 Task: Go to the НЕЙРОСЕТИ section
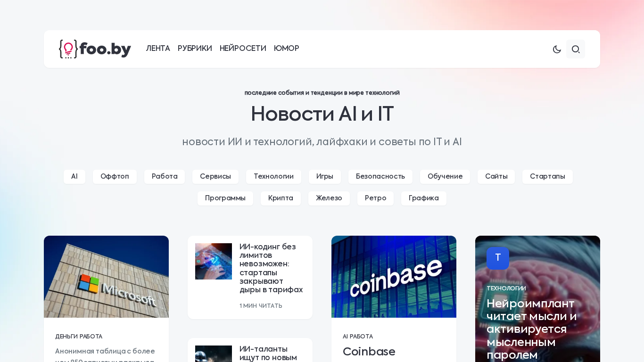pyautogui.click(x=243, y=49)
